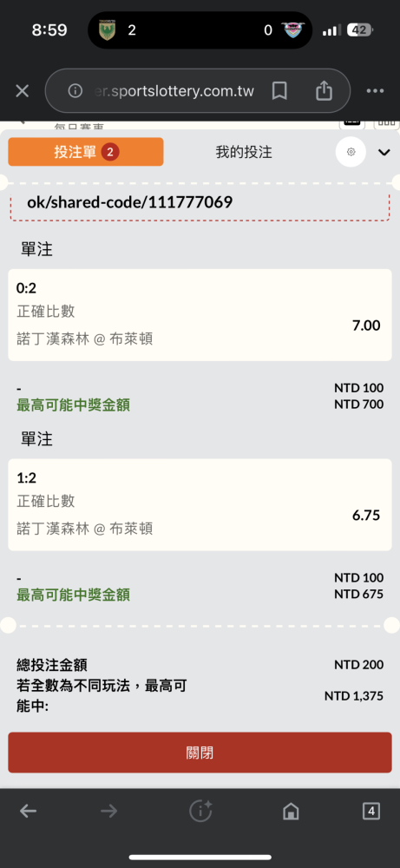Open the AI page info sparkle icon
400x868 pixels.
click(x=200, y=811)
